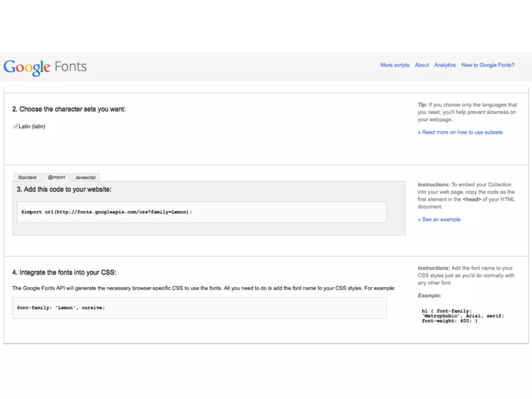Click New to Google Fonts? link
The image size is (532, 399).
[x=488, y=65]
